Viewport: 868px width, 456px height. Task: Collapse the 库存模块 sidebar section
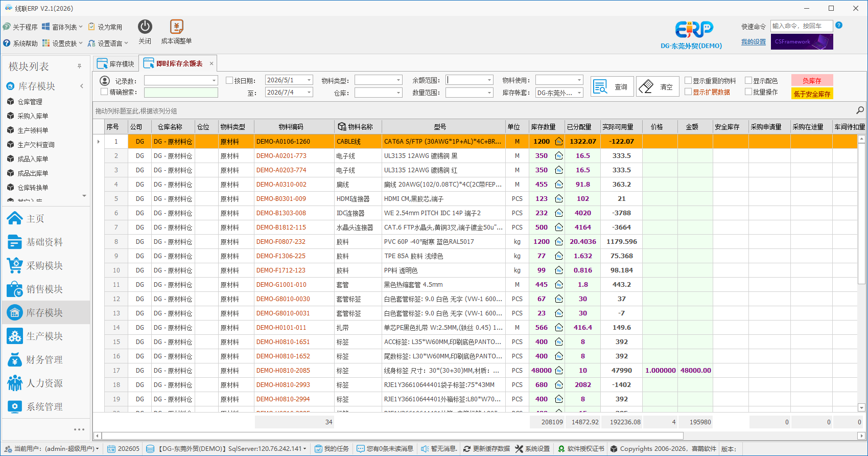[82, 86]
